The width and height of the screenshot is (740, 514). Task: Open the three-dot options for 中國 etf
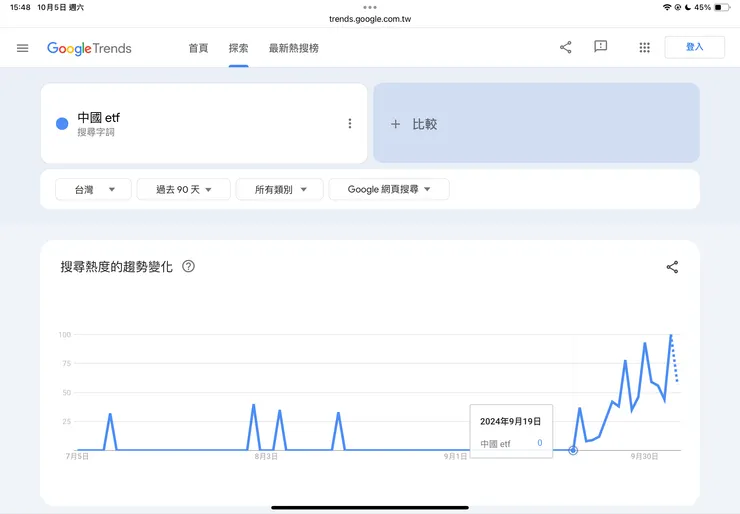(350, 124)
